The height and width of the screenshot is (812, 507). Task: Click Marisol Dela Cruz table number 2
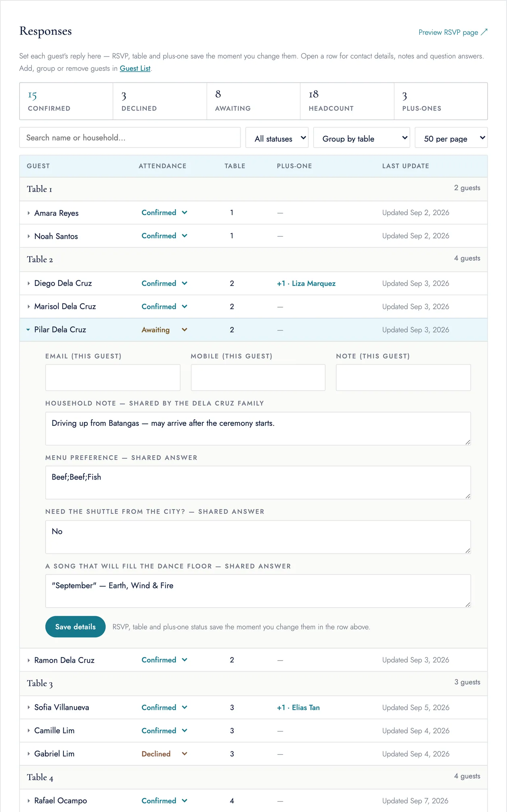[x=232, y=306]
